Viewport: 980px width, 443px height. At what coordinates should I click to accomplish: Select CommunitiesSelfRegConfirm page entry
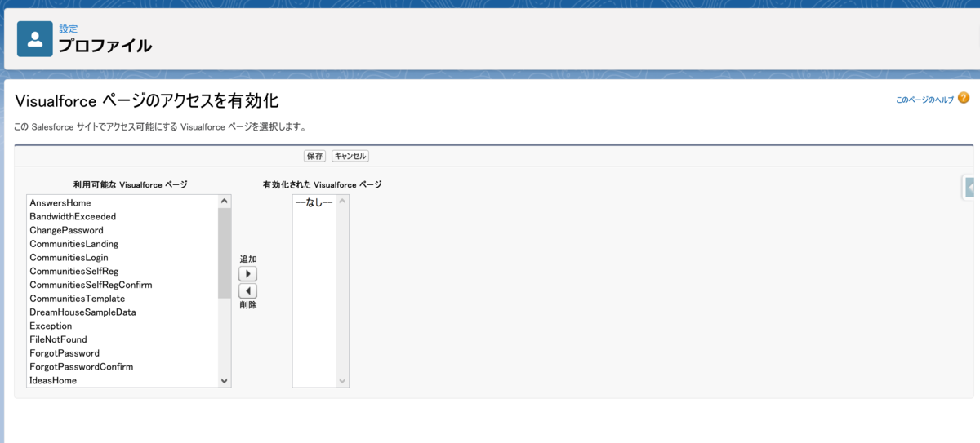click(x=122, y=285)
